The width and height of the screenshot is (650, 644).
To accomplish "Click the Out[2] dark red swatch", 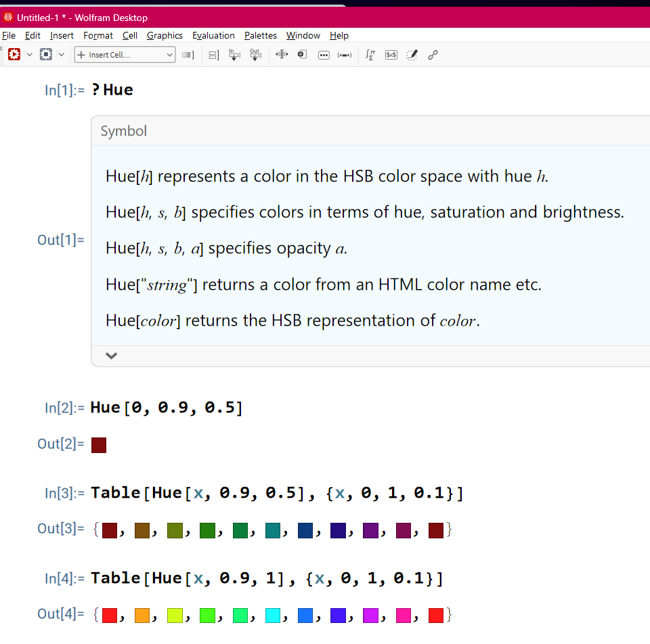I will (x=99, y=445).
